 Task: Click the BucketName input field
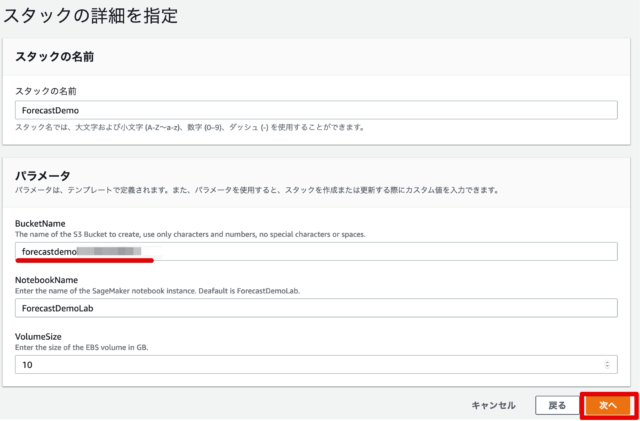316,251
